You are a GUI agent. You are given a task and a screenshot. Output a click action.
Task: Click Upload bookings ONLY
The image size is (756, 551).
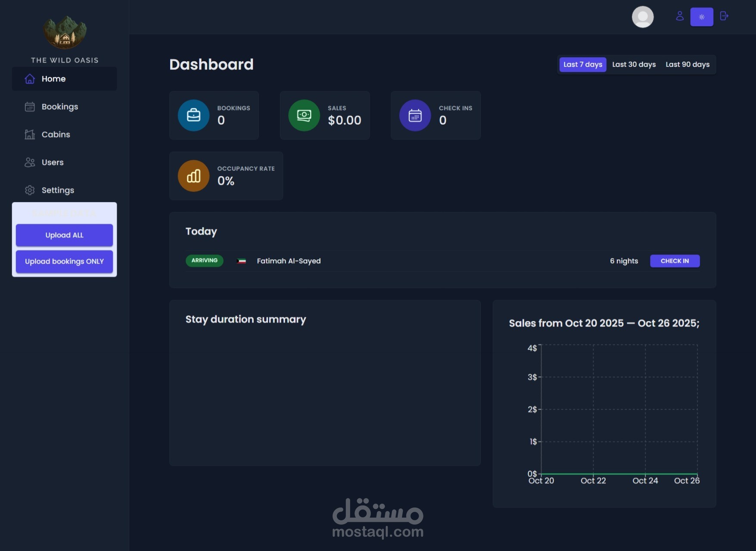point(64,261)
